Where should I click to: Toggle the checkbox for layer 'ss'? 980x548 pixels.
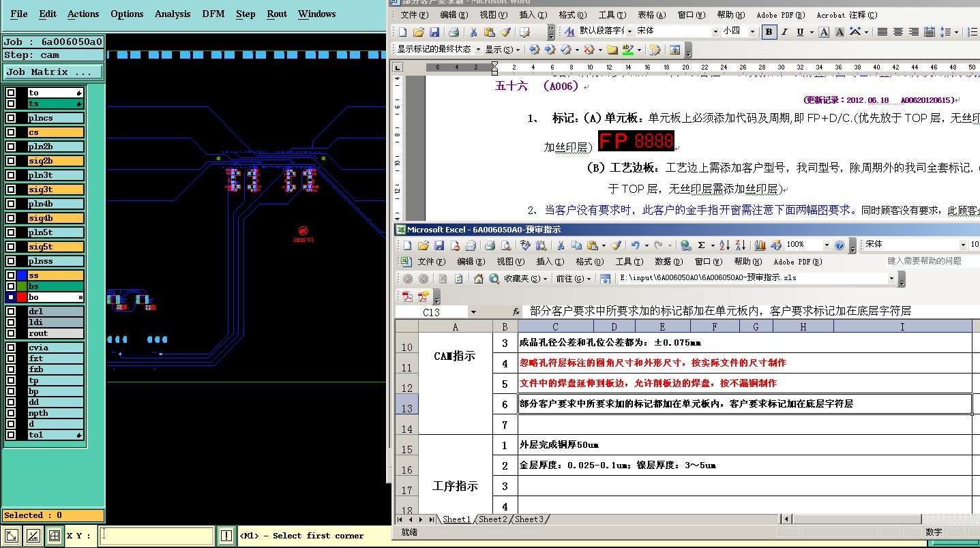point(11,275)
